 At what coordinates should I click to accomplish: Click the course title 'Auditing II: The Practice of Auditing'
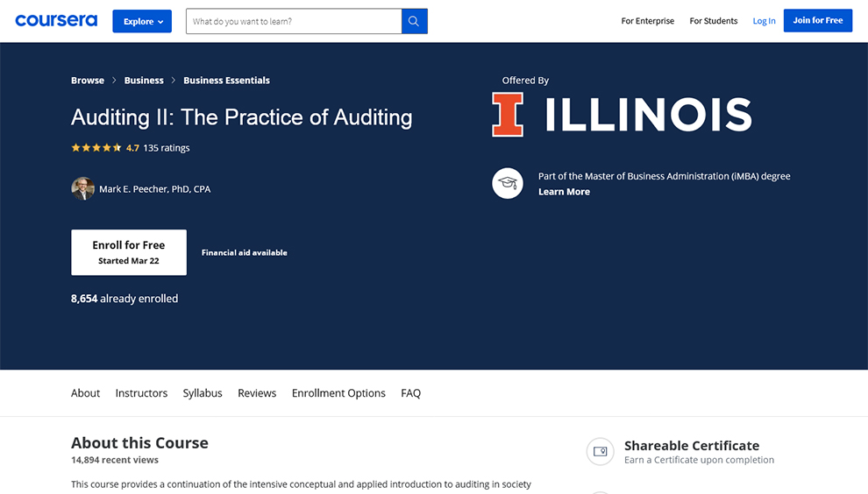pos(241,117)
